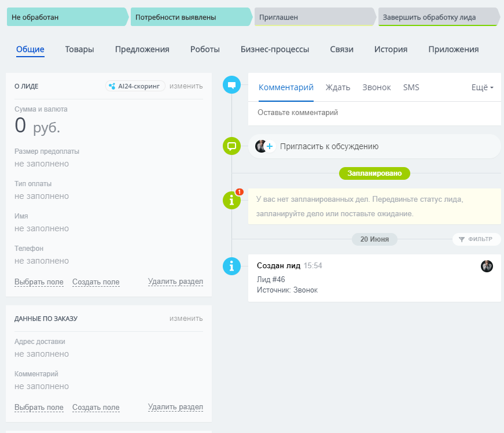
Task: Click не заполнено under Адрес доставки
Action: pos(42,354)
